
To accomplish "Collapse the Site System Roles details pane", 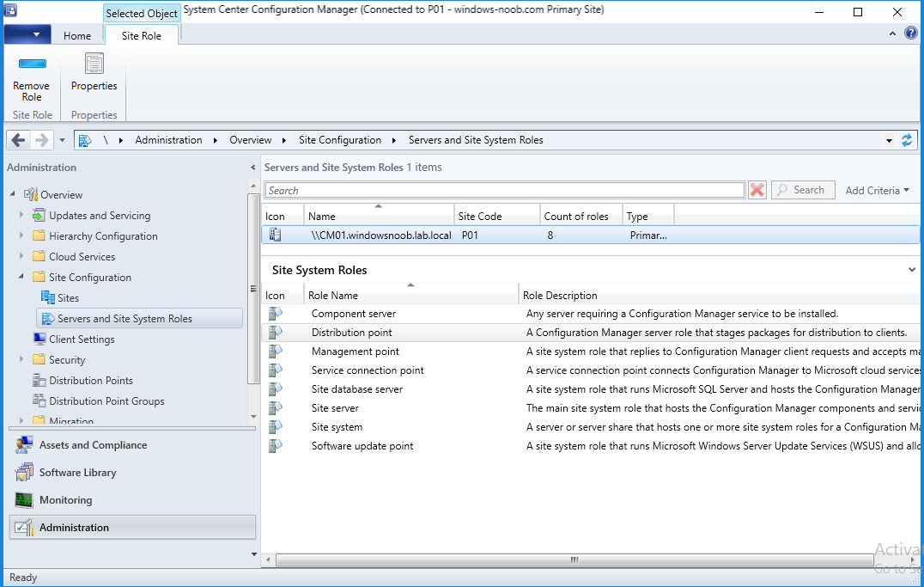I will click(912, 270).
